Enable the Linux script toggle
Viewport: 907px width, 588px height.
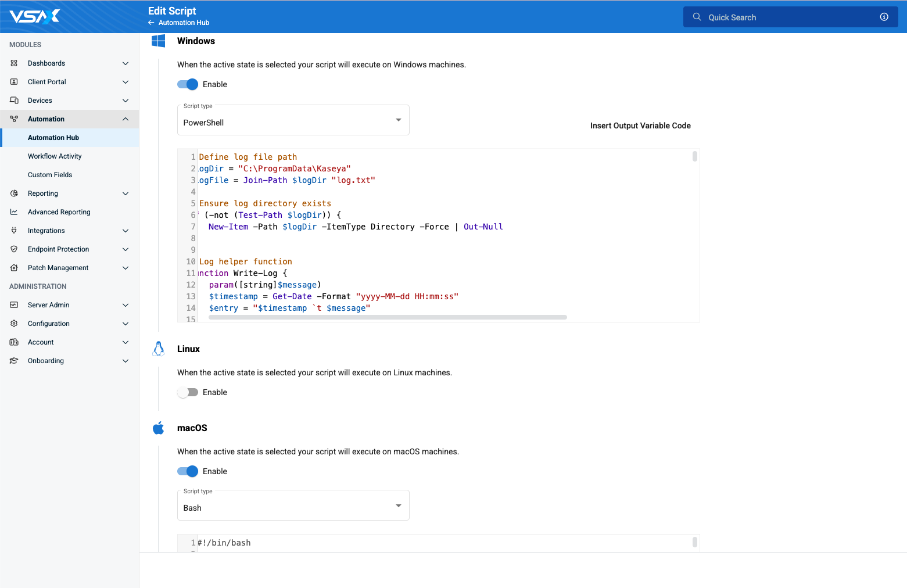[x=188, y=392]
